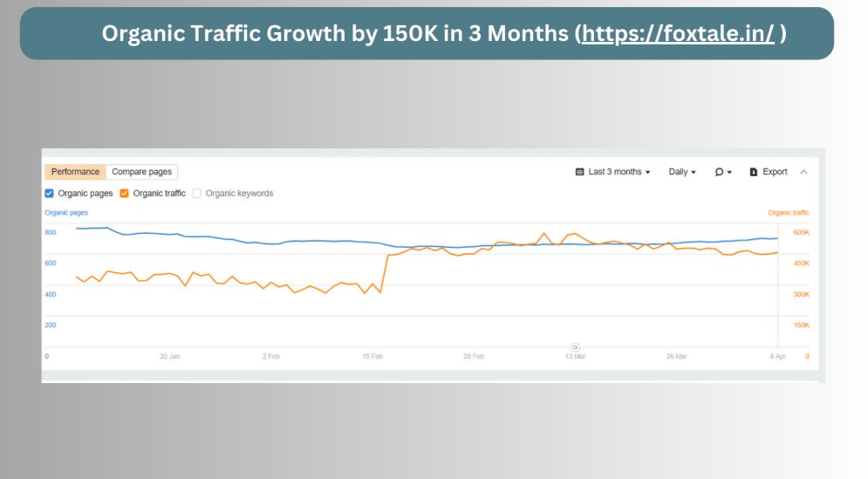This screenshot has width=868, height=479.
Task: Click the 8 Apr date on the x-axis
Action: tap(778, 356)
